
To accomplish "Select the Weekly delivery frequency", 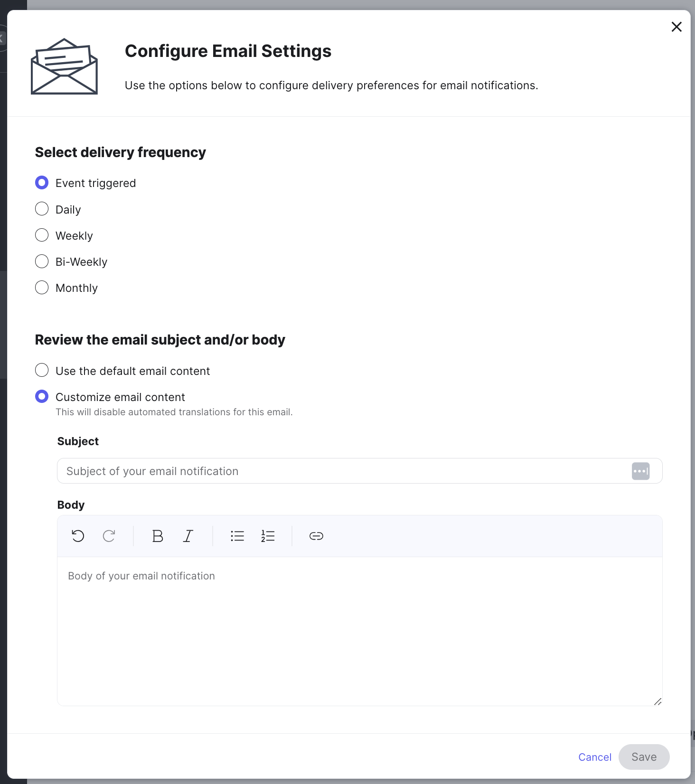I will pyautogui.click(x=41, y=235).
